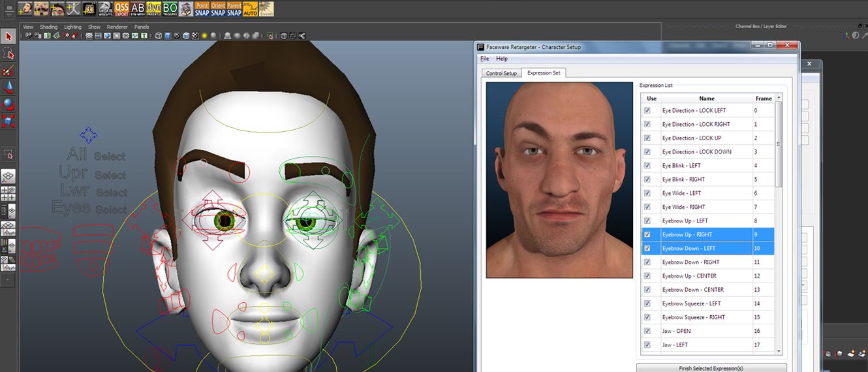Screen dimensions: 868x372
Task: Turn on wireframe cube display in viewport toolbar
Action: (159, 36)
